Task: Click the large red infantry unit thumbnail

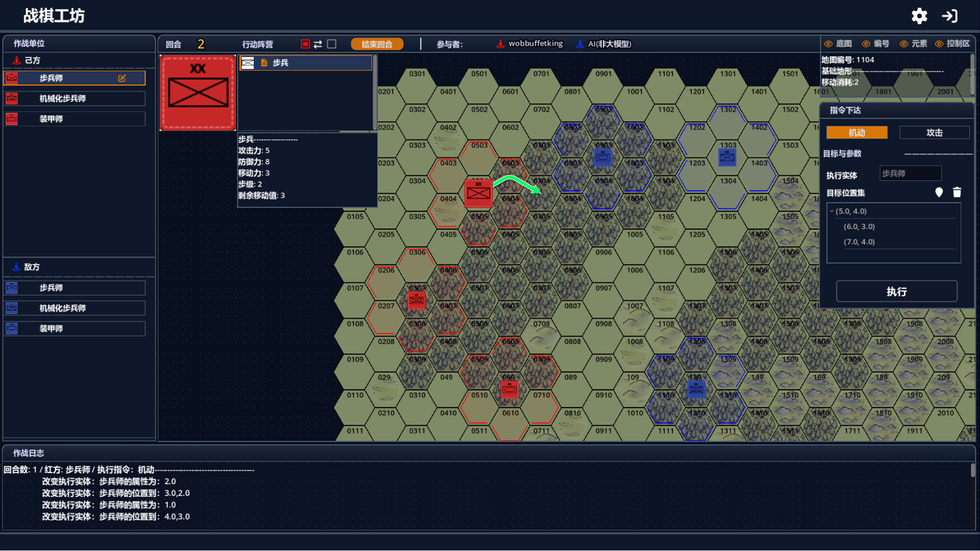Action: (x=198, y=93)
